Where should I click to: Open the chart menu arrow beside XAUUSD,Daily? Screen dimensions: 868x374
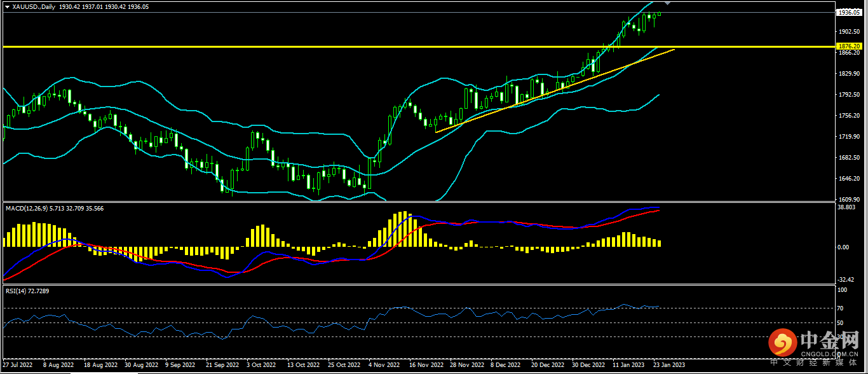7,6
